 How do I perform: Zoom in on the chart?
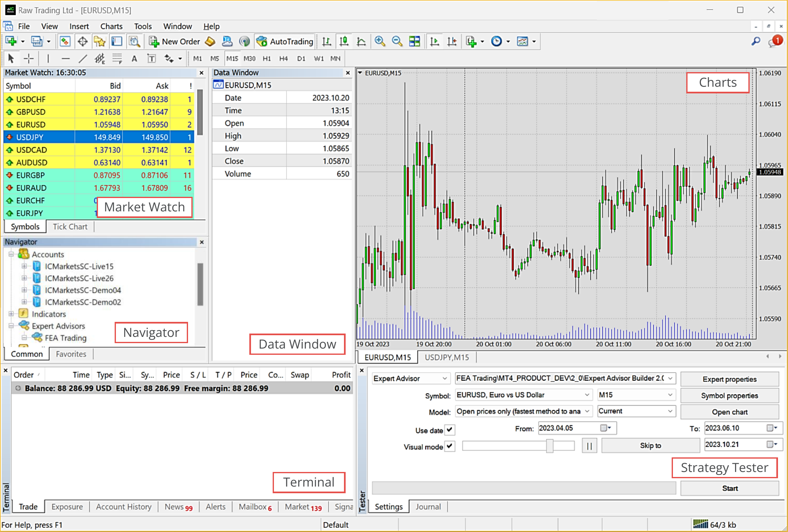click(x=379, y=41)
